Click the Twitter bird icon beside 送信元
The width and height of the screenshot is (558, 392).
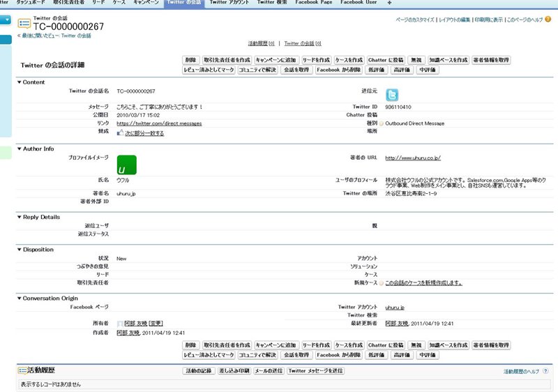tap(392, 95)
